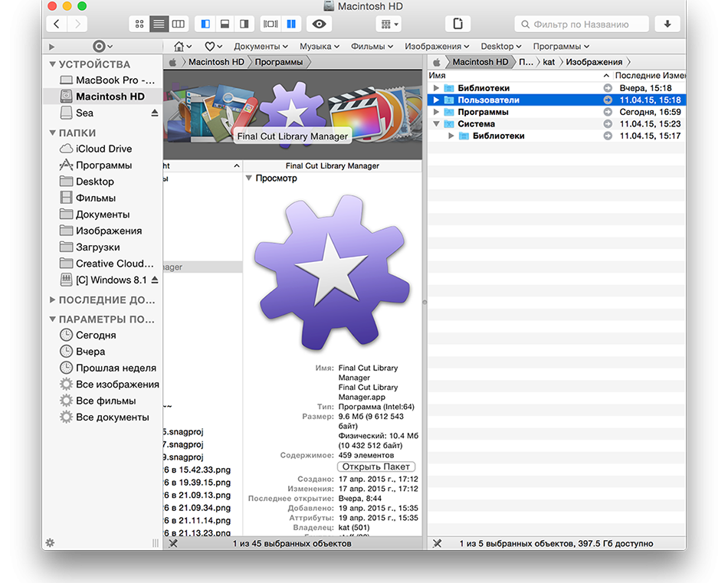
Task: Eject the [C] Windows 8.1 volume
Action: pos(155,280)
